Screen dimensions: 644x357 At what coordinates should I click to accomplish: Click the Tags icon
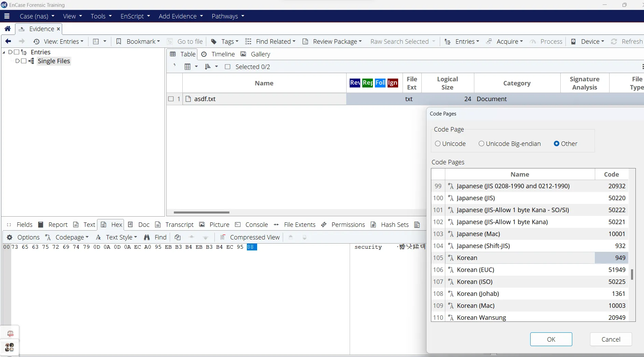[214, 41]
